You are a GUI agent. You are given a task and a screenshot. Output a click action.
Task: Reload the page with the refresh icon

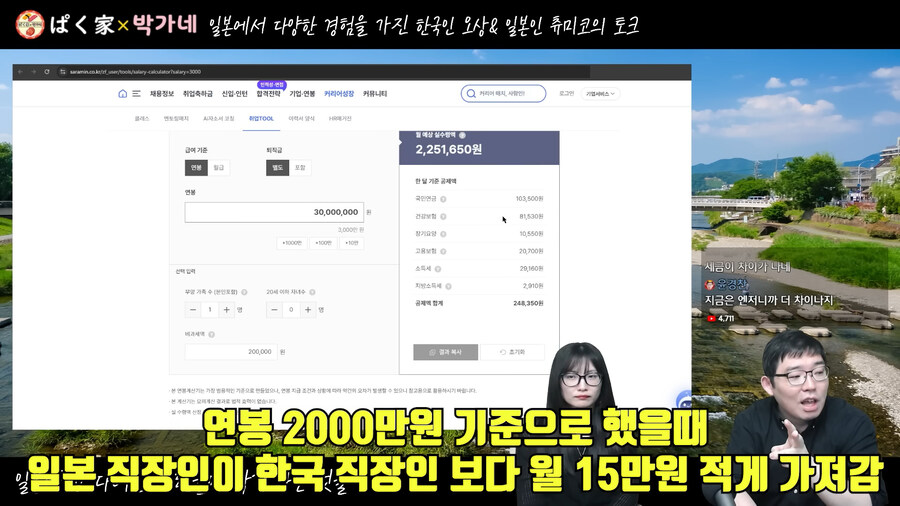click(47, 72)
